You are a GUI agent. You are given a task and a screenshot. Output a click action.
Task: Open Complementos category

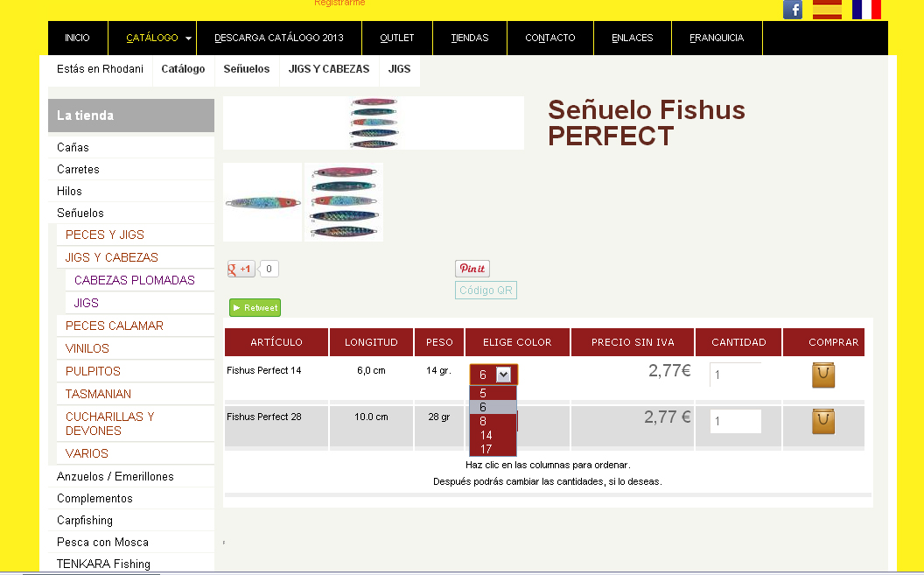pyautogui.click(x=131, y=498)
